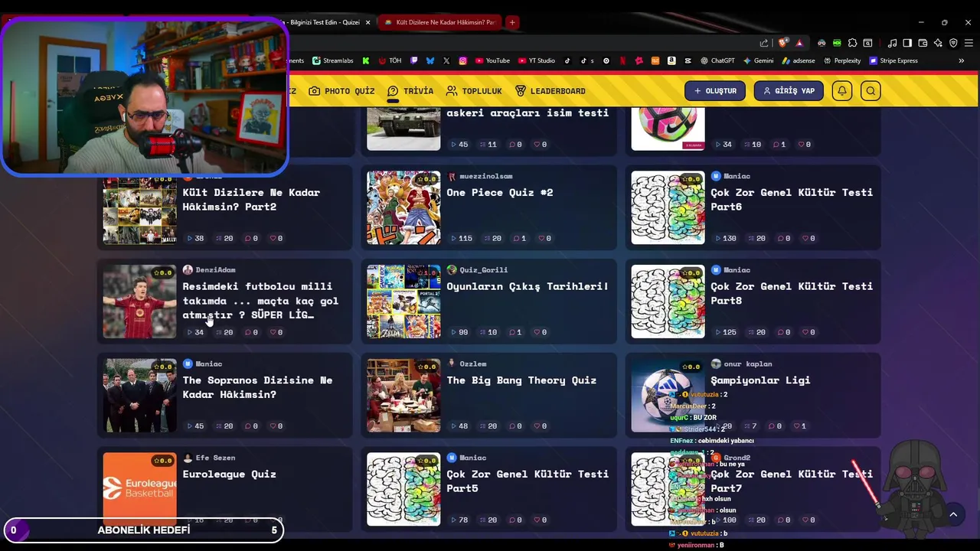The image size is (980, 551).
Task: Click the game covers collage thumbnail
Action: pos(403,302)
